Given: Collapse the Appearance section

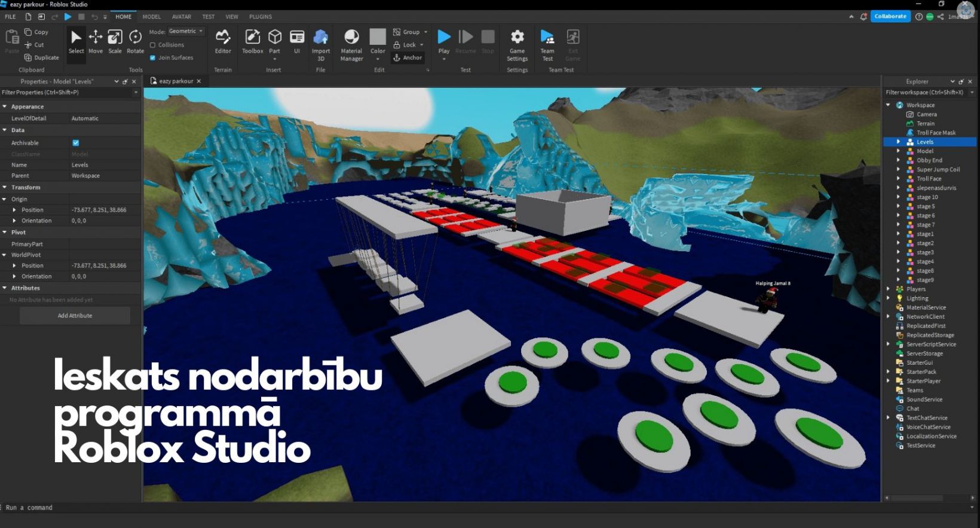Looking at the screenshot, I should click(x=5, y=106).
